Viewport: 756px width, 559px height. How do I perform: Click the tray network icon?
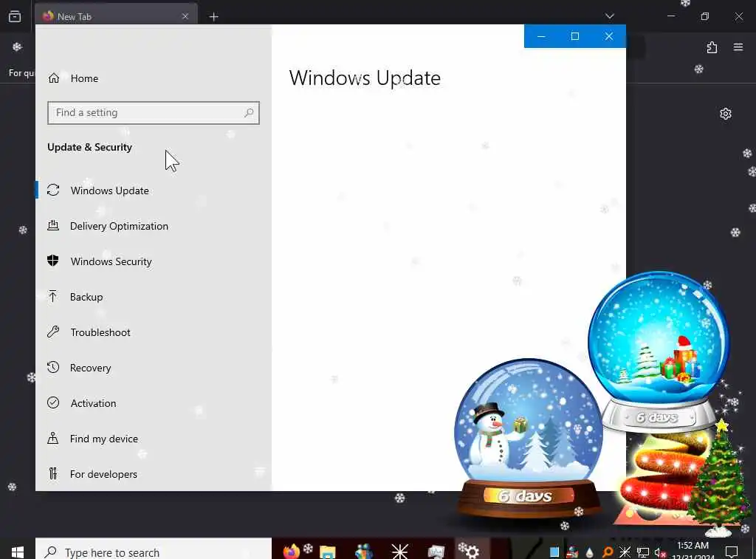pos(643,552)
